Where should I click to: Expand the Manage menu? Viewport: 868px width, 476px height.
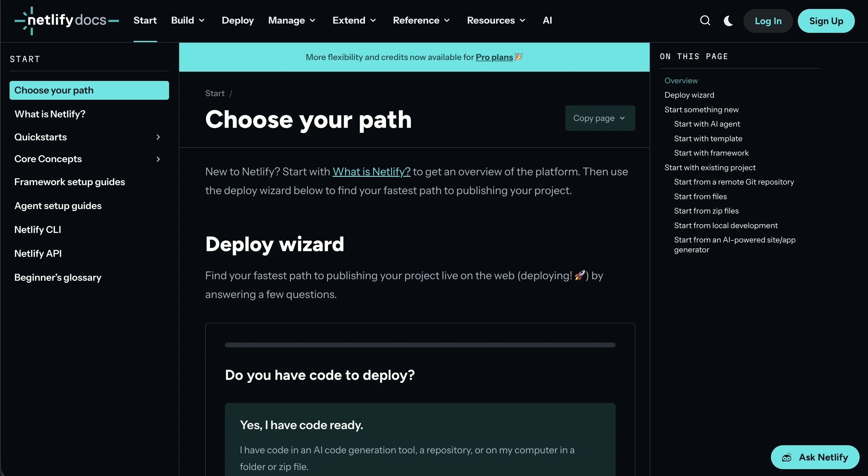coord(292,21)
